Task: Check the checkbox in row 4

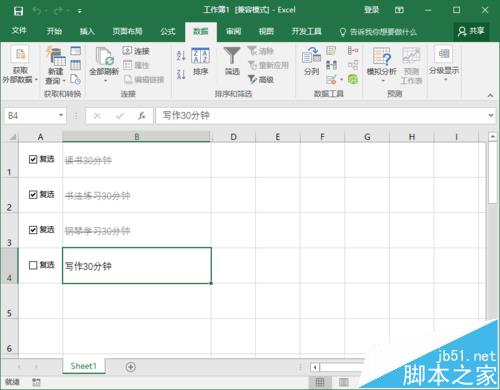Action: click(33, 265)
